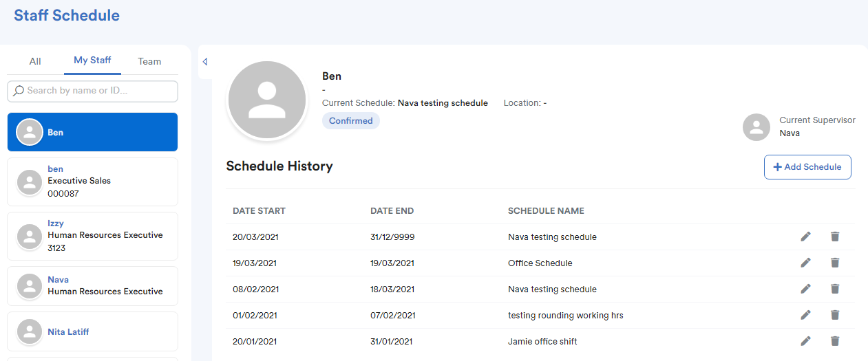Open Nita Latiff's staff card
Screen dimensions: 868x361
(x=92, y=331)
